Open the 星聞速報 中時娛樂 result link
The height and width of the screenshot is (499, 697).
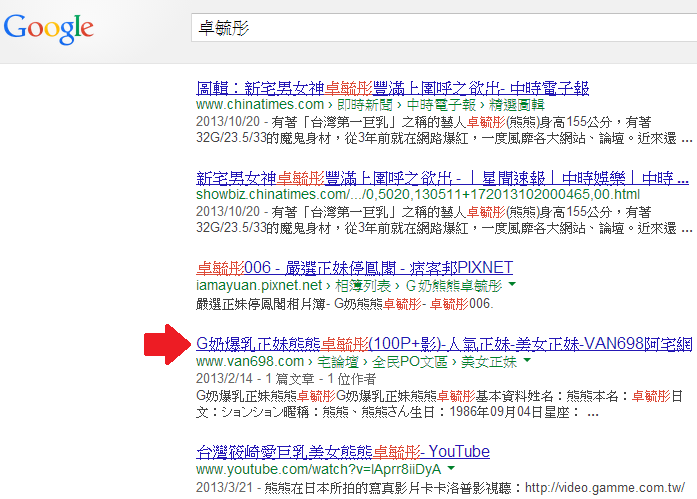[442, 178]
